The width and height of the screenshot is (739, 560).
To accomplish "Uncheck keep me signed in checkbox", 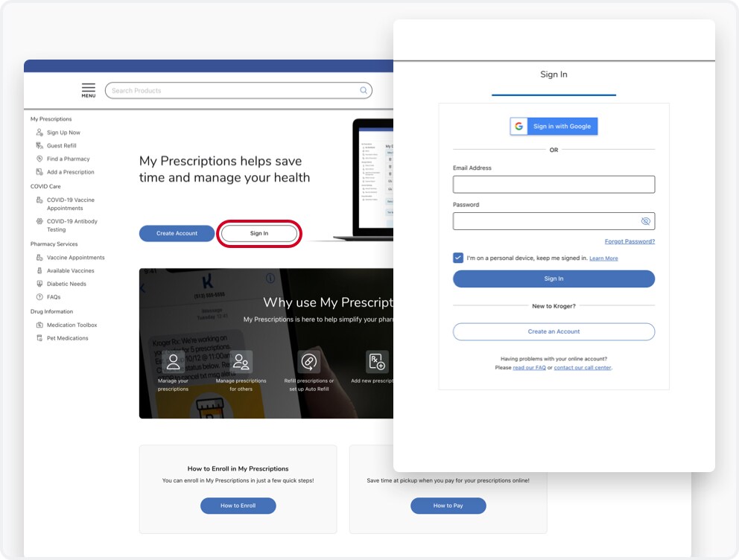I will pos(458,258).
